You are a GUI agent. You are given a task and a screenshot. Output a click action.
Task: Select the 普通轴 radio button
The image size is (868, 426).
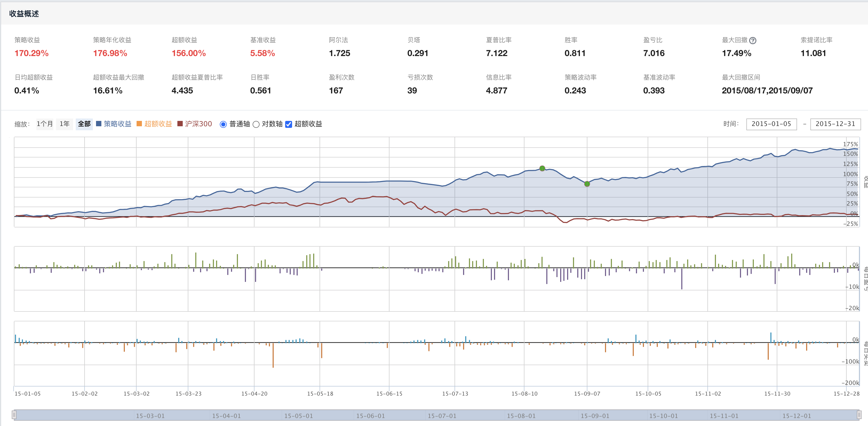223,124
